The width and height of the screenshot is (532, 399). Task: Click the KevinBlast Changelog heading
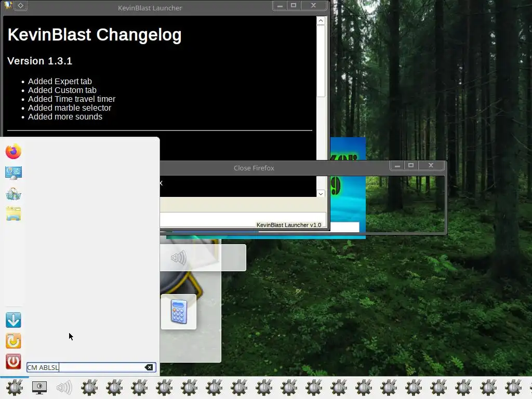click(95, 35)
